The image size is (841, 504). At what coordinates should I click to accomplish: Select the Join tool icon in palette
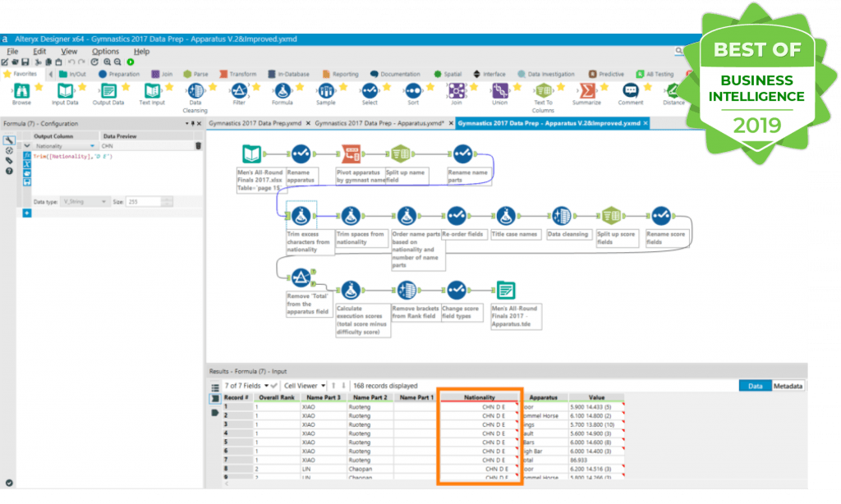[457, 90]
